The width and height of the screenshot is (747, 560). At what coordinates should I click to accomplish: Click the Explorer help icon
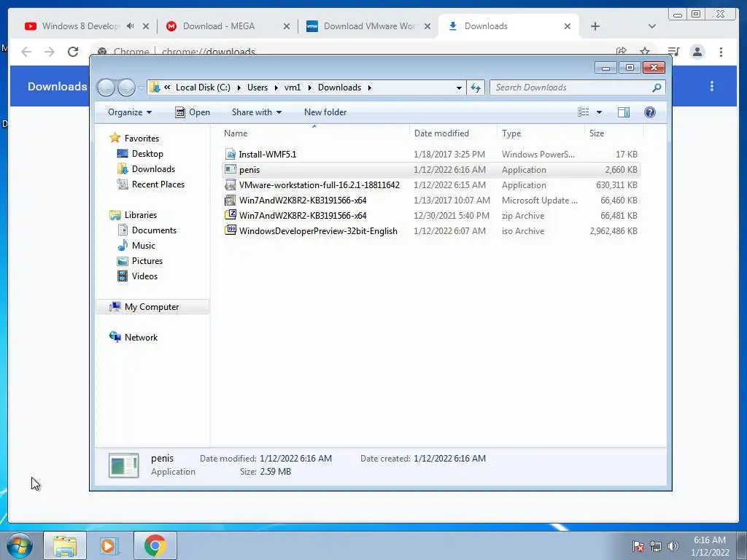[650, 112]
